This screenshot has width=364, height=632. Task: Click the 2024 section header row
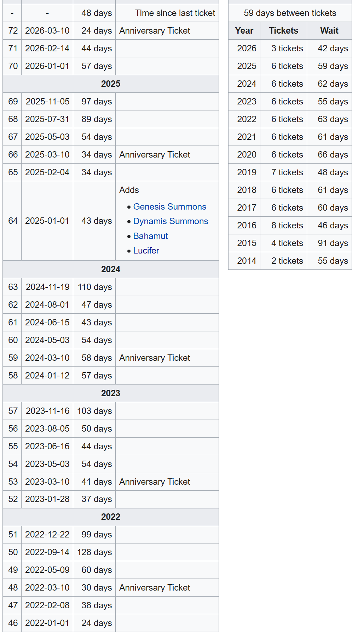tap(111, 269)
